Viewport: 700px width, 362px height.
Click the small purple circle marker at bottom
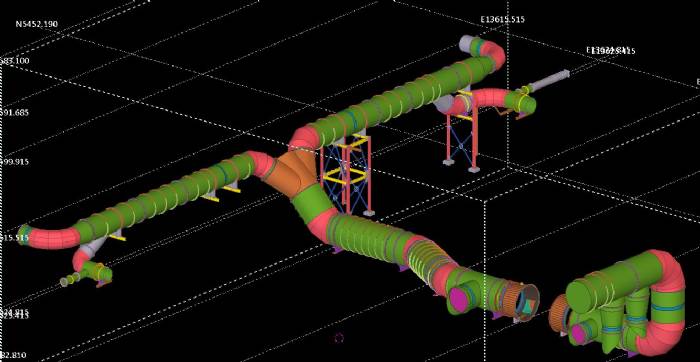click(x=339, y=337)
